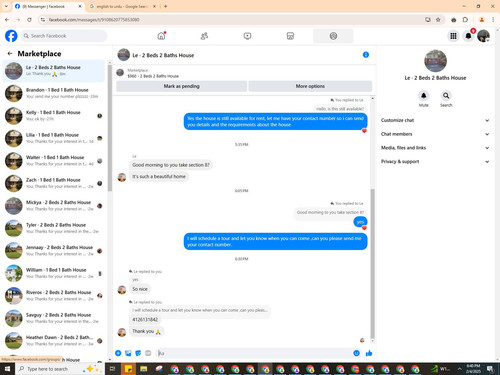The image size is (500, 375).
Task: Click the conversation list scrollbar
Action: pos(109,127)
